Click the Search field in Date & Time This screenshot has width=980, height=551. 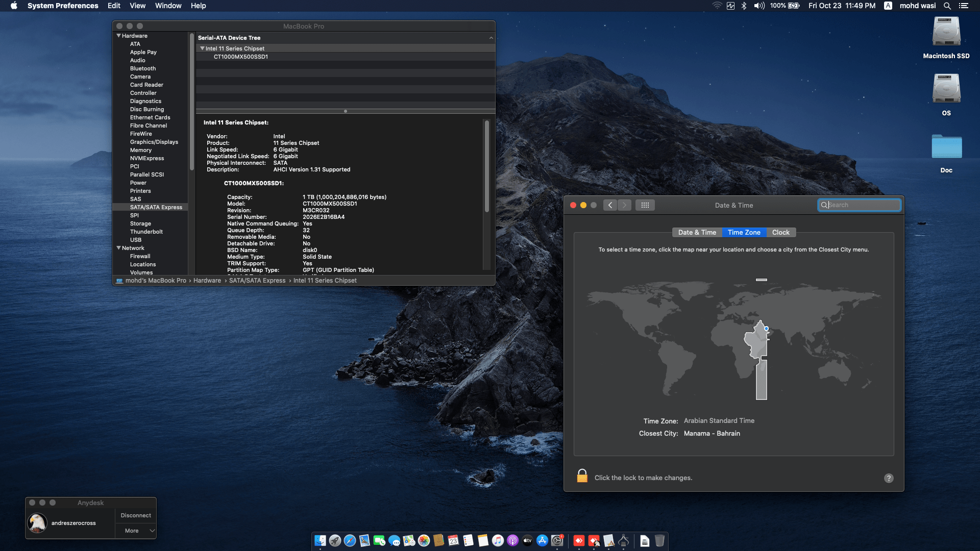[x=859, y=205]
